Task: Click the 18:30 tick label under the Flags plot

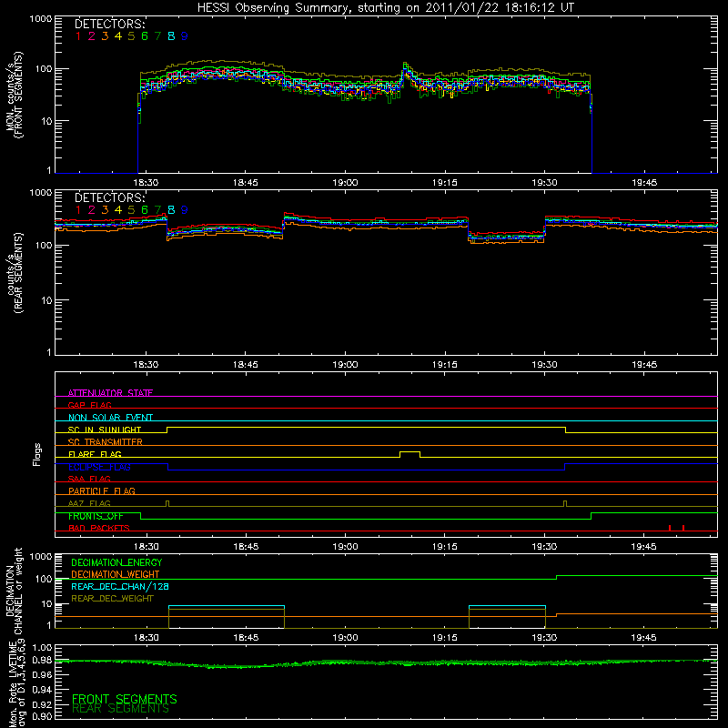Action: coord(146,547)
